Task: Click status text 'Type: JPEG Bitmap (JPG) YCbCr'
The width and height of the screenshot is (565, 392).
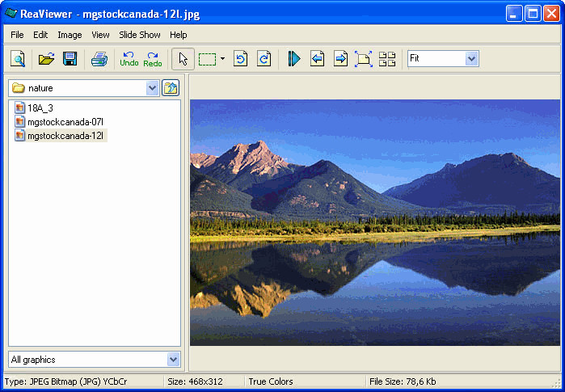Action: click(66, 381)
